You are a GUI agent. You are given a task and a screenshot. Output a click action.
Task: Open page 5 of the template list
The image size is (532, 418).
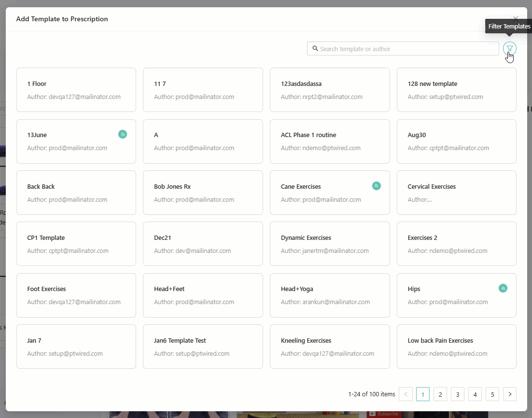(492, 394)
